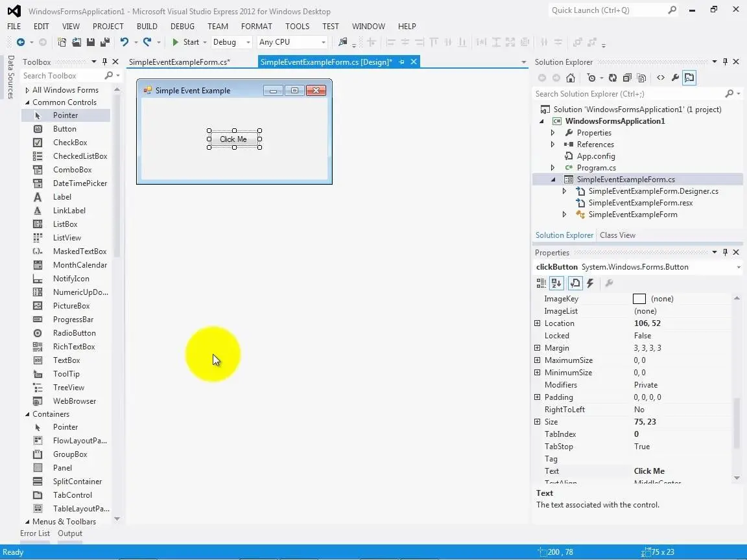Expand the Size property
Screen dimensions: 747x560
coord(538,422)
